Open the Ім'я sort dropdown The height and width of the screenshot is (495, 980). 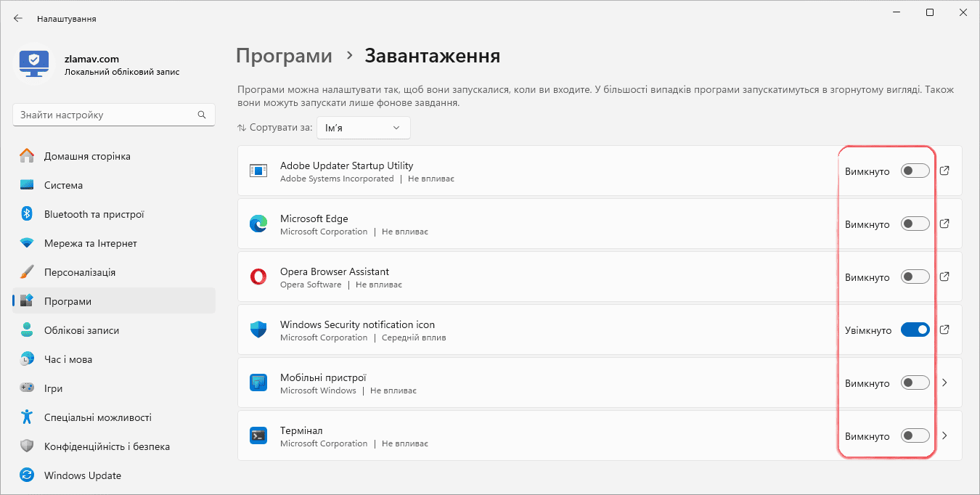point(364,128)
